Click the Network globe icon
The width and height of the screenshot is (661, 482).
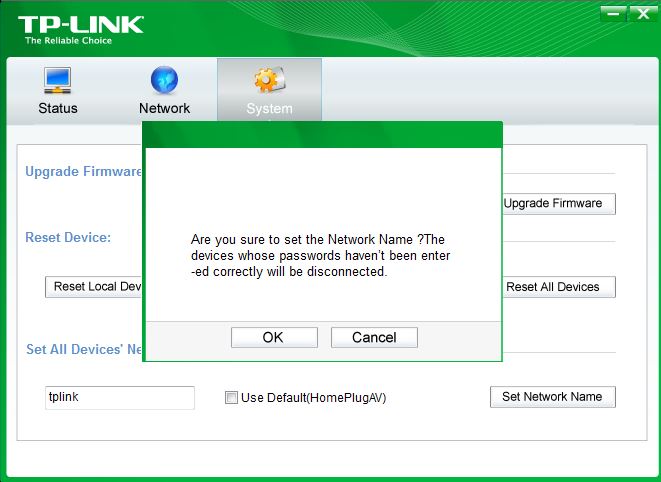click(164, 79)
